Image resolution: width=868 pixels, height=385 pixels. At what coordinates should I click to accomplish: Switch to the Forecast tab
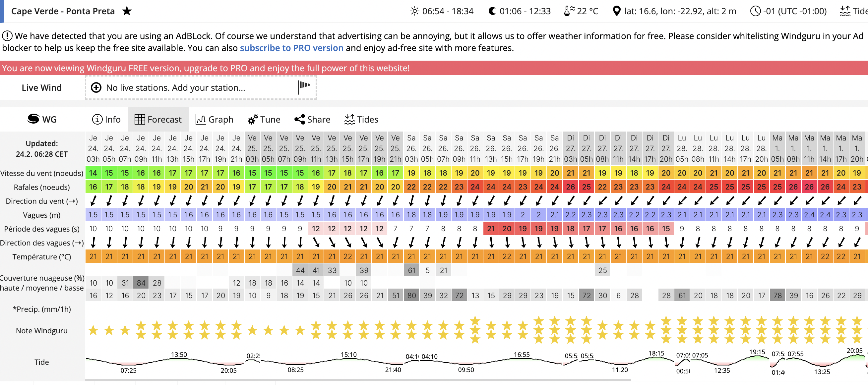[x=158, y=119]
